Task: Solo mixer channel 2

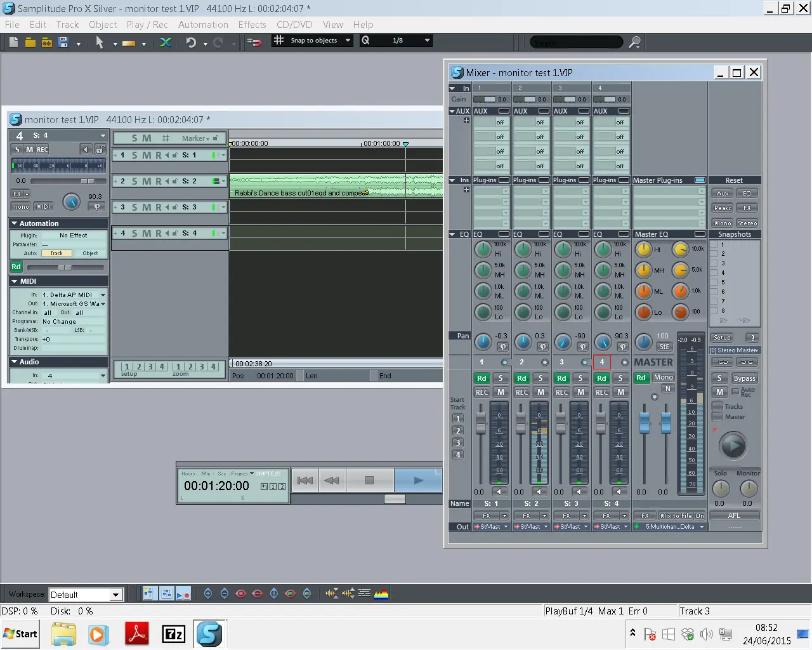Action: pyautogui.click(x=540, y=378)
